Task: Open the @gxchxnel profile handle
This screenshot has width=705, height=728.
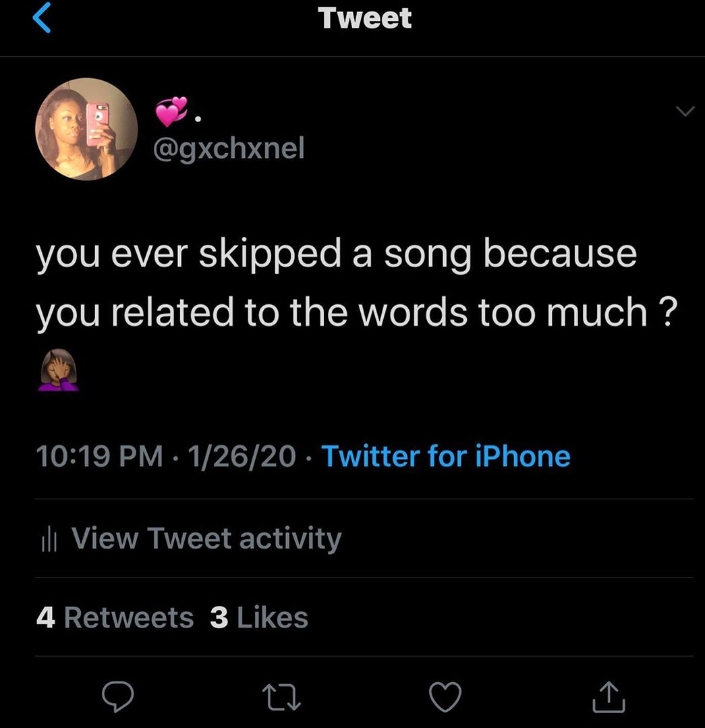Action: click(x=229, y=148)
